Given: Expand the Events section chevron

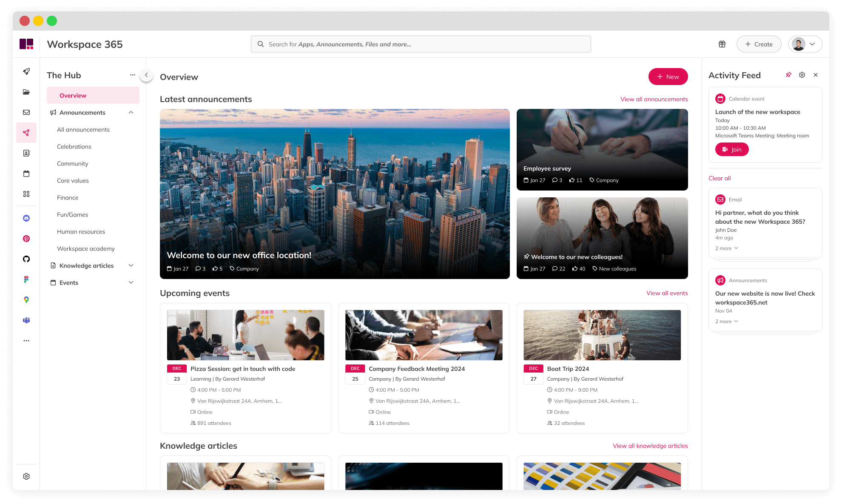Looking at the screenshot, I should click(131, 282).
